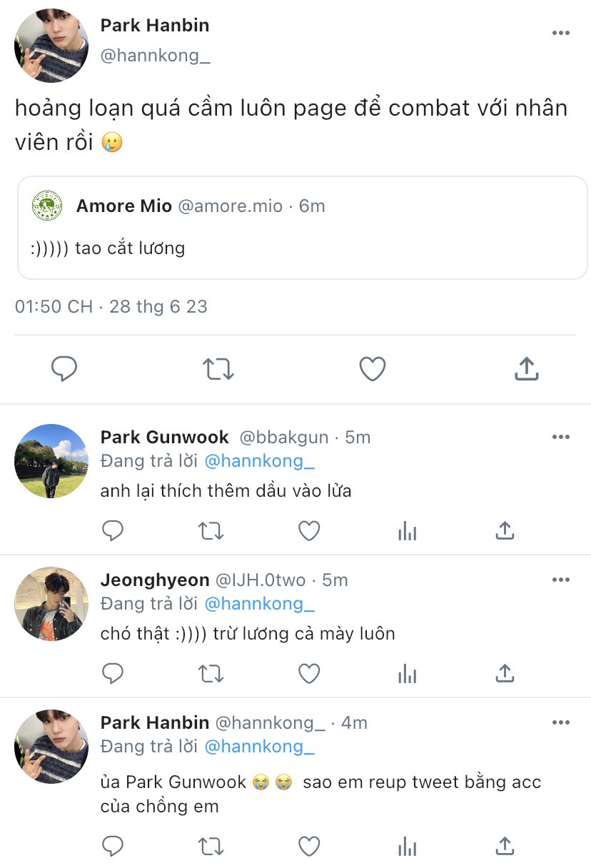This screenshot has width=591, height=868.
Task: Like the main tweet about combat
Action: click(x=372, y=369)
